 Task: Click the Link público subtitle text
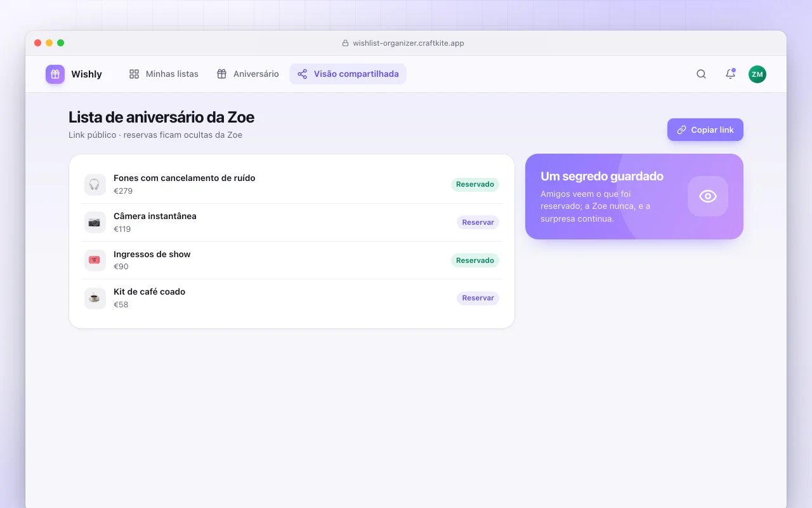pyautogui.click(x=155, y=135)
